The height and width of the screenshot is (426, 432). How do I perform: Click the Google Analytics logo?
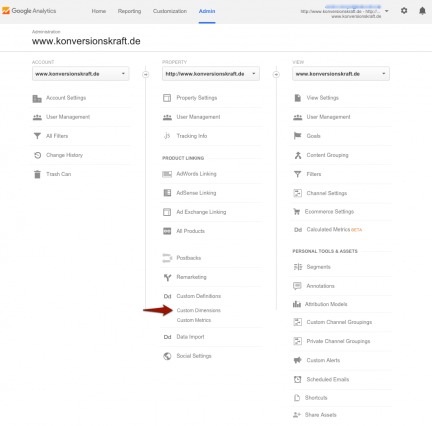coord(29,11)
